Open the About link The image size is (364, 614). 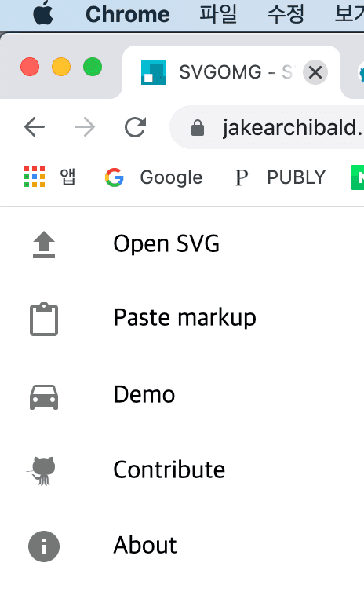coord(145,545)
